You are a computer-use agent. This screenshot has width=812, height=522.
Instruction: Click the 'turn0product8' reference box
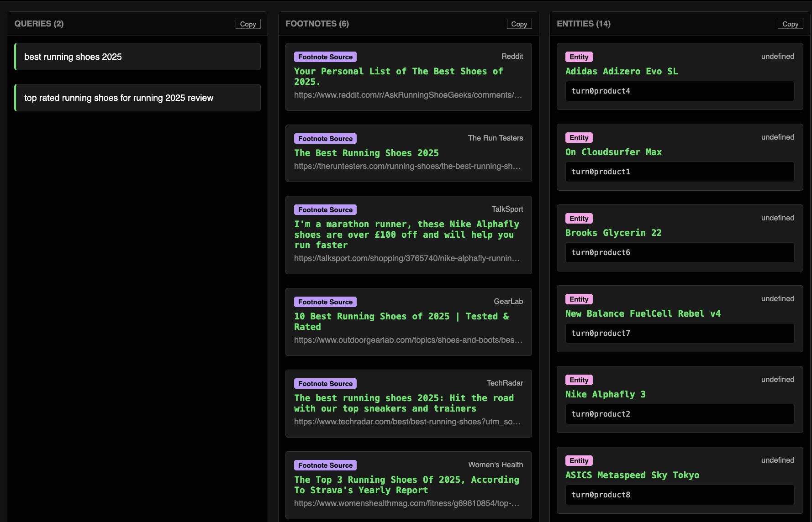[x=680, y=495]
